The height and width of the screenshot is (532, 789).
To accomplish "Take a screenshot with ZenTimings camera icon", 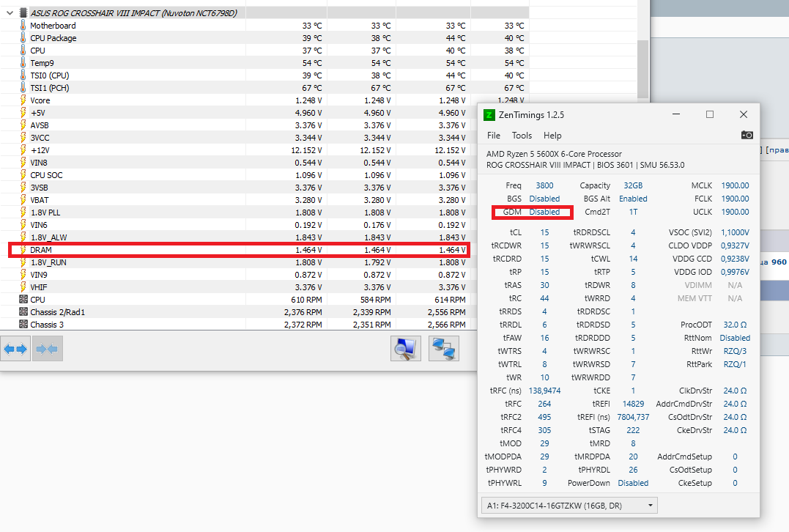I will (x=747, y=135).
